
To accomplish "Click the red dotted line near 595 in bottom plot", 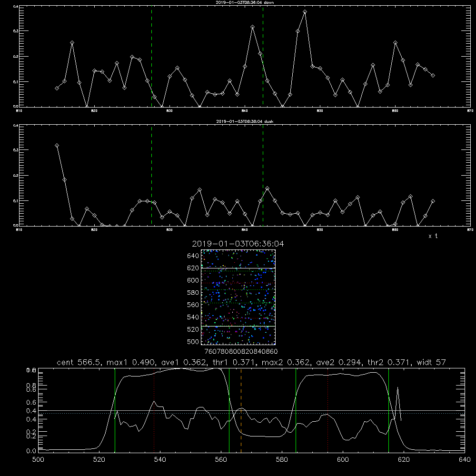I will click(328, 410).
